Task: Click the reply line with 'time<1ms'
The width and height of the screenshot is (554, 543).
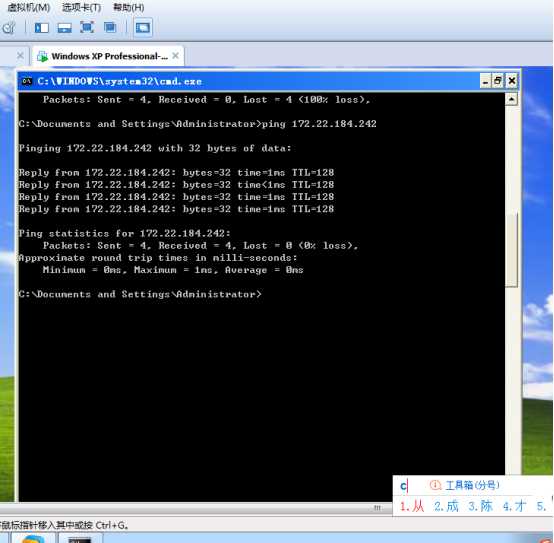Action: [x=176, y=185]
